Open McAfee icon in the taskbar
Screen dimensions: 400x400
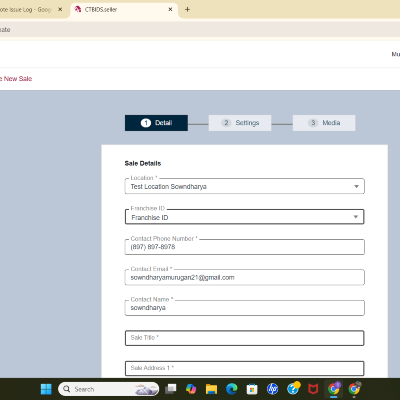[313, 389]
